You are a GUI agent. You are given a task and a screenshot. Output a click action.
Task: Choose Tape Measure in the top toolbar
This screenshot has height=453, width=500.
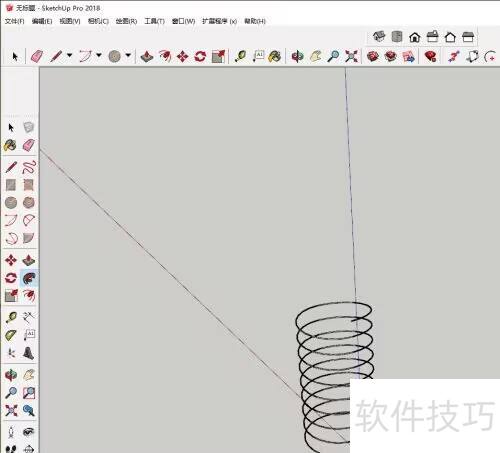[240, 56]
